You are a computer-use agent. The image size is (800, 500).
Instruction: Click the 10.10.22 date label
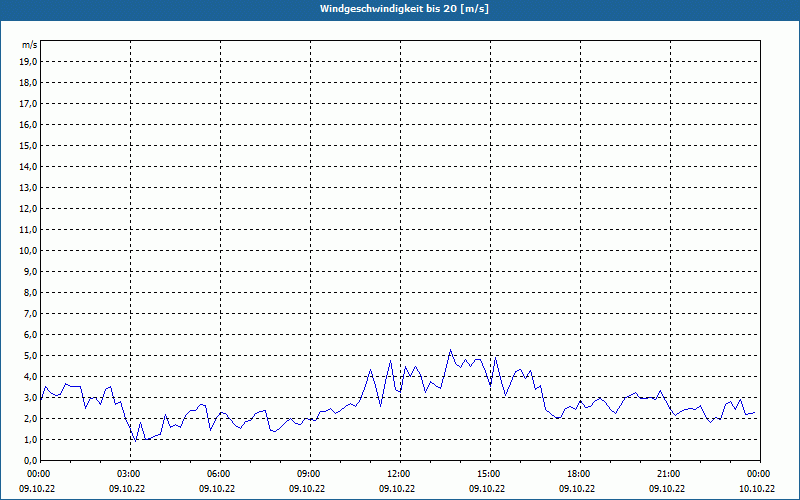pyautogui.click(x=757, y=489)
